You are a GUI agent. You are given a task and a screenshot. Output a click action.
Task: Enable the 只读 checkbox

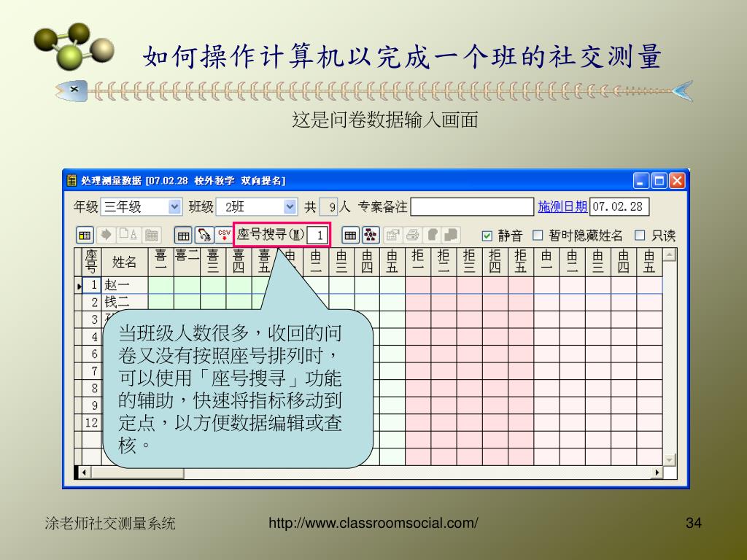click(640, 236)
